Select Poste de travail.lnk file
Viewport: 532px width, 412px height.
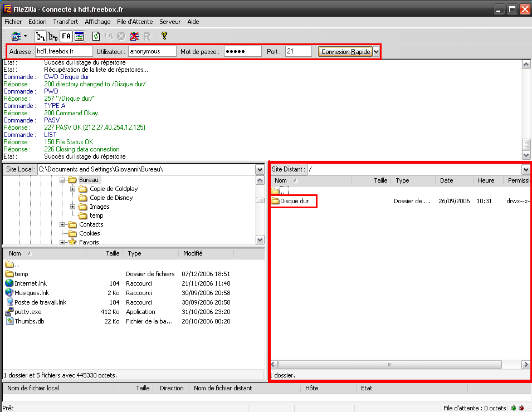tap(40, 302)
